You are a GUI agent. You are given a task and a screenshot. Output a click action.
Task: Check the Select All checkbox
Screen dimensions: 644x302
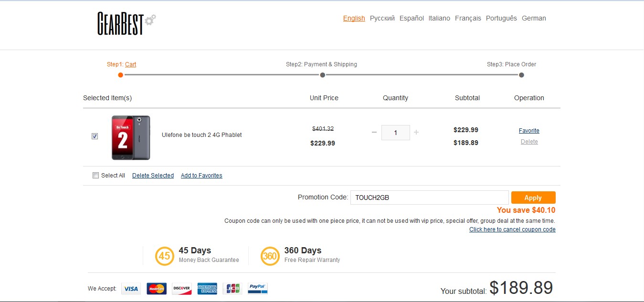(x=95, y=175)
